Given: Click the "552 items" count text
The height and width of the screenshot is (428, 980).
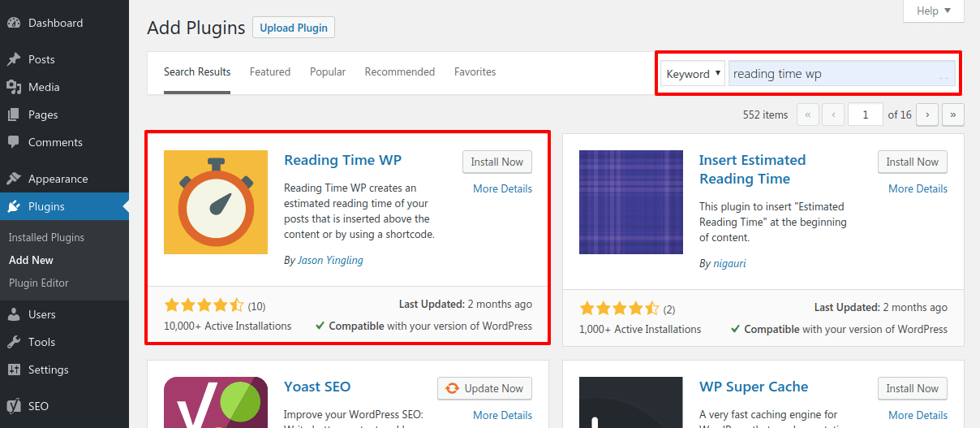Looking at the screenshot, I should click(x=765, y=115).
